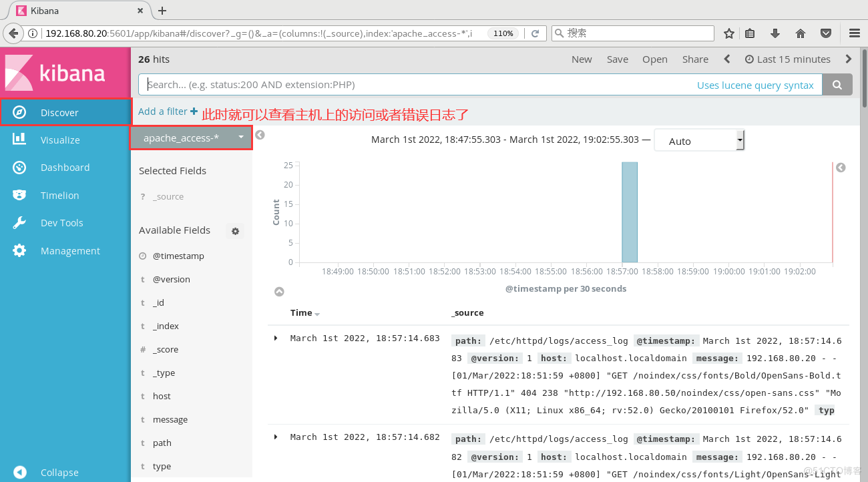Select _index field
Screen dimensions: 868x482
166,326
